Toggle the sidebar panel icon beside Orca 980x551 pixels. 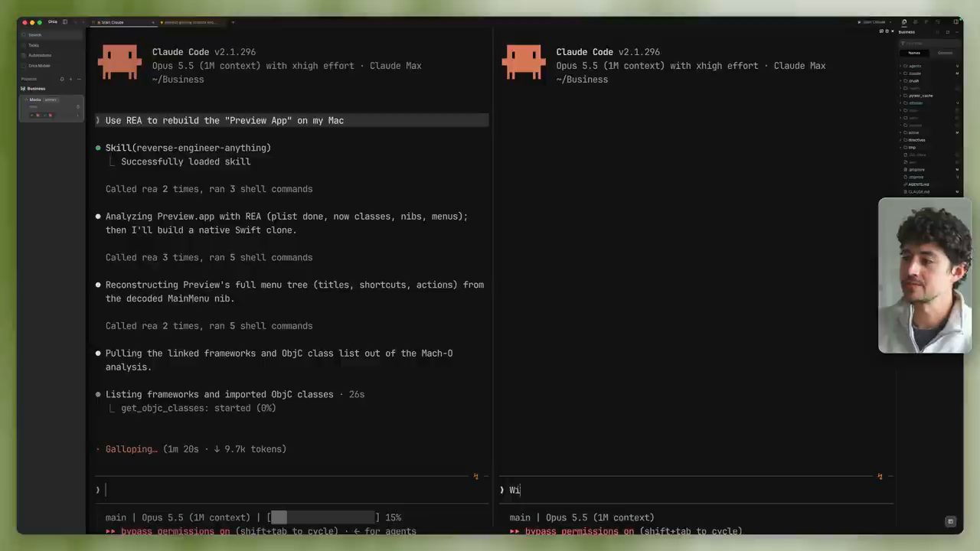tap(64, 22)
